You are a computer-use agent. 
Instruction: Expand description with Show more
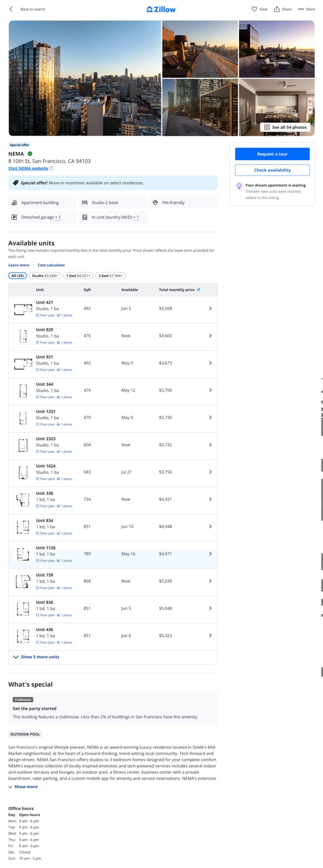point(23,786)
